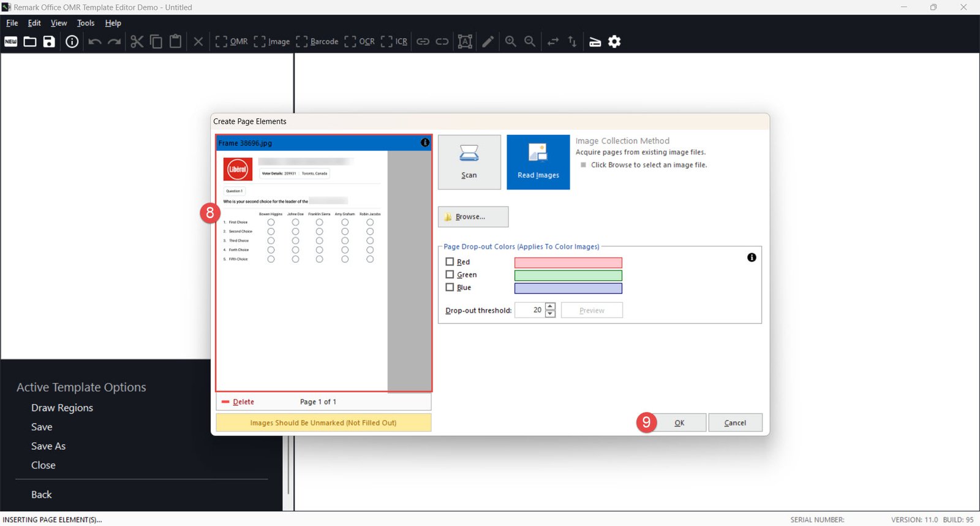This screenshot has height=526, width=980.
Task: Click the OK button in dialog
Action: tap(679, 423)
